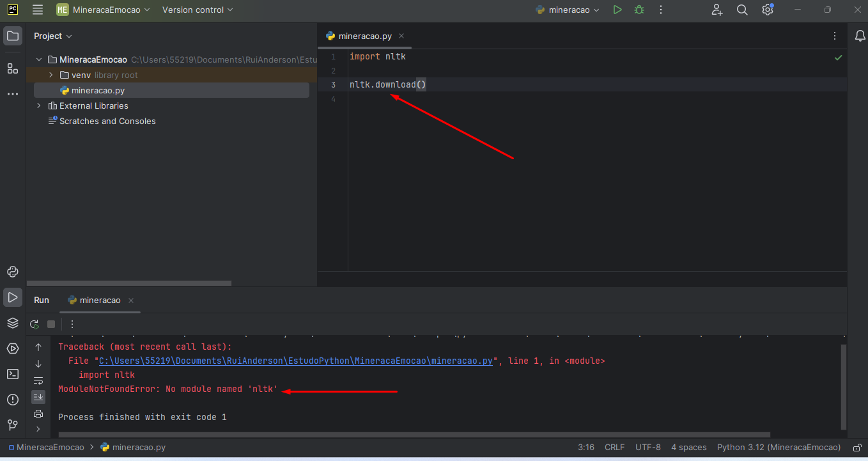The image size is (868, 461).
Task: Select mineracao.py in project tree
Action: pos(171,90)
